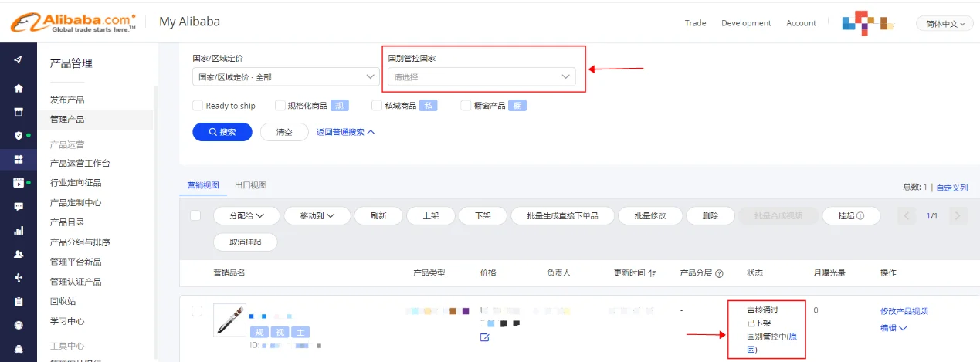The width and height of the screenshot is (980, 362).
Task: Click the edit price pencil icon
Action: pos(484,337)
